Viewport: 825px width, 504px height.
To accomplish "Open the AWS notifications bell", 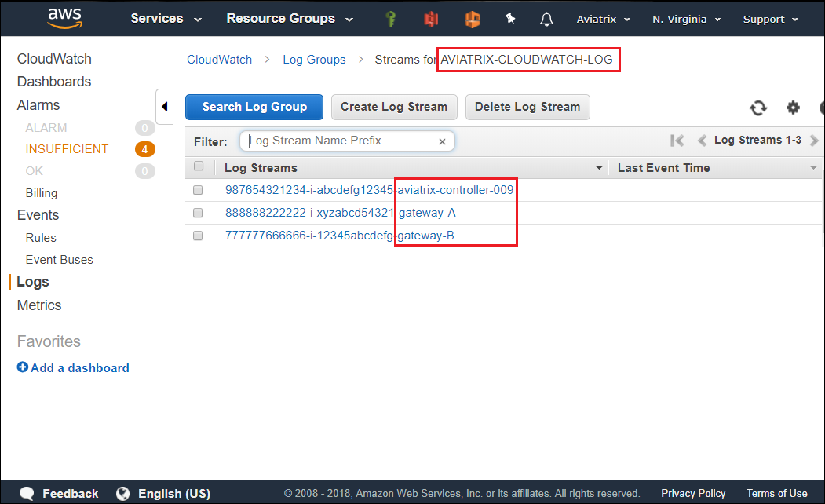I will pos(546,18).
